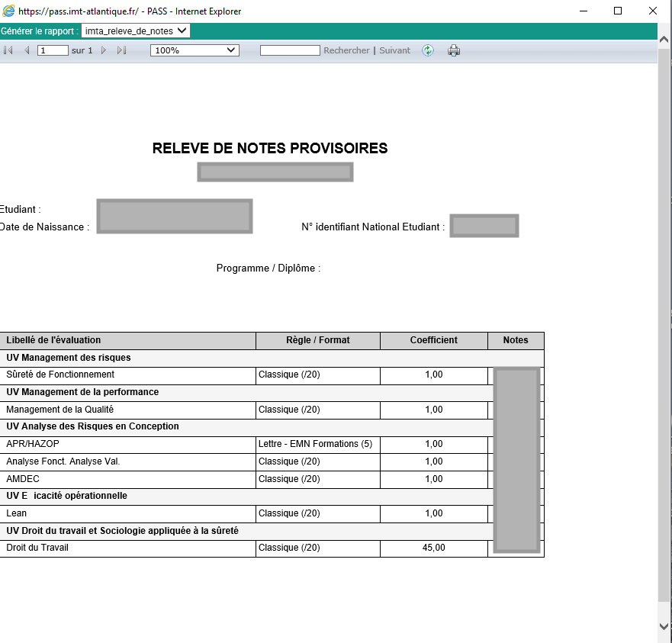The width and height of the screenshot is (672, 643).
Task: Select the 'APR/HAZOP' evaluation cell
Action: pos(127,444)
